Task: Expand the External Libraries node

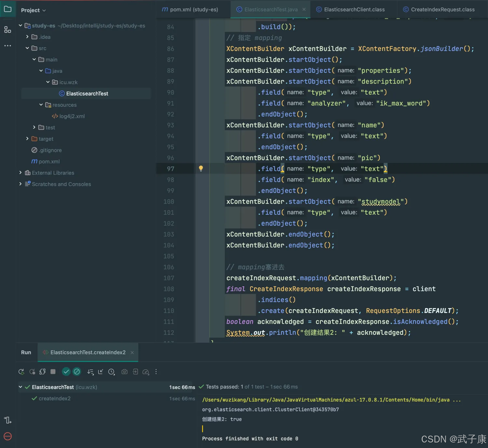Action: [20, 173]
